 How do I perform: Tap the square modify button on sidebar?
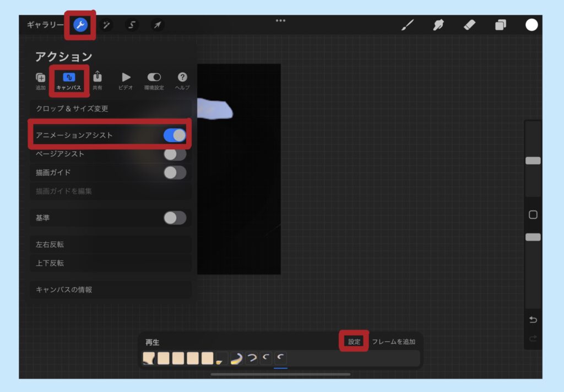[533, 215]
